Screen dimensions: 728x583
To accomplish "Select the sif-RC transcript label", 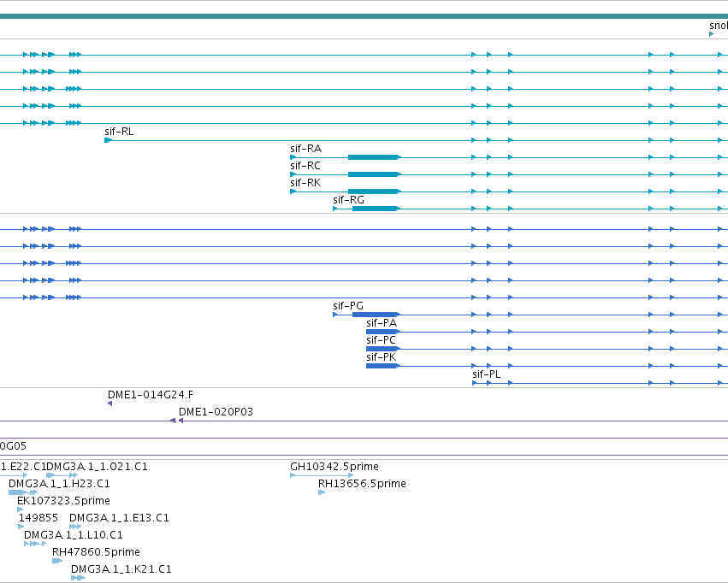I will (x=305, y=166).
